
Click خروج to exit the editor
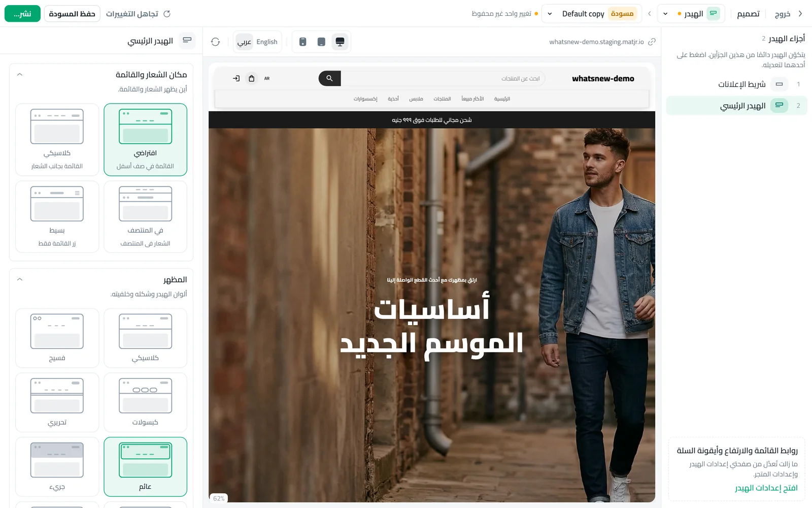(782, 14)
